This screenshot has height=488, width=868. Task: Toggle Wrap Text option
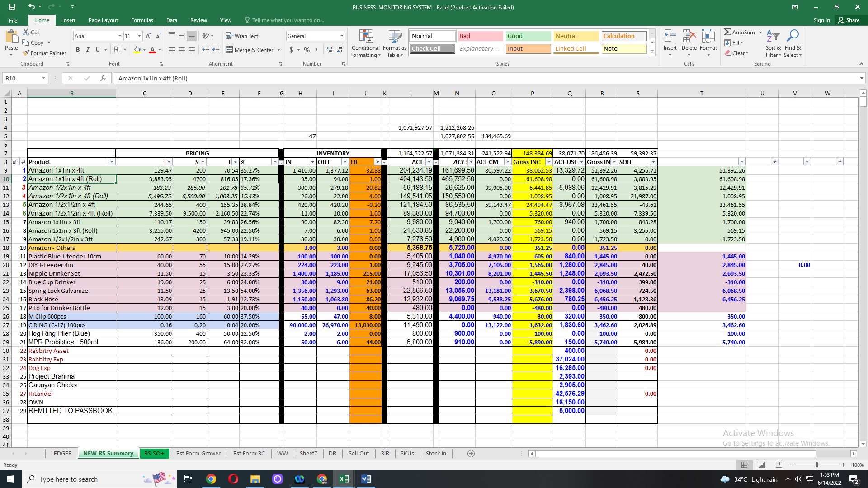pos(242,36)
